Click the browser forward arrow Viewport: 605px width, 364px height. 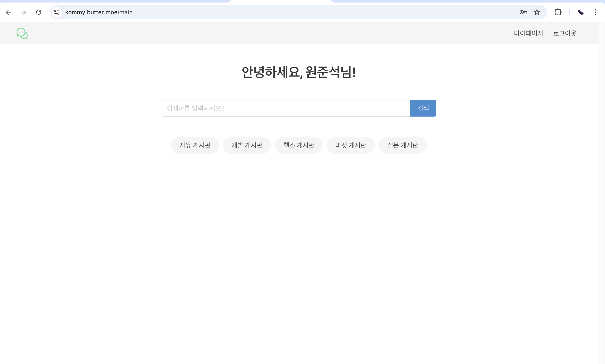pos(24,12)
